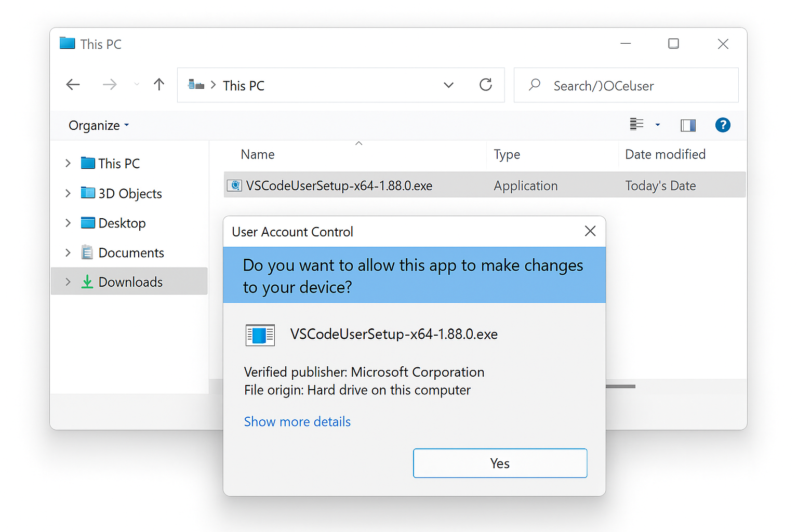Click the search magnifier icon
Viewport: 798px width, 532px height.
535,85
